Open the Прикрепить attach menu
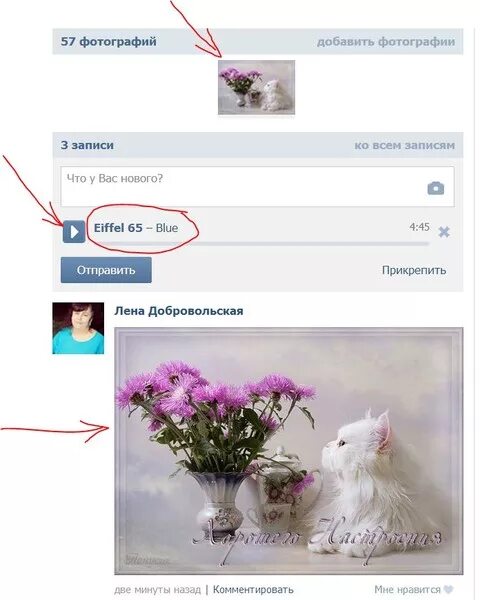The image size is (480, 600). pyautogui.click(x=414, y=270)
